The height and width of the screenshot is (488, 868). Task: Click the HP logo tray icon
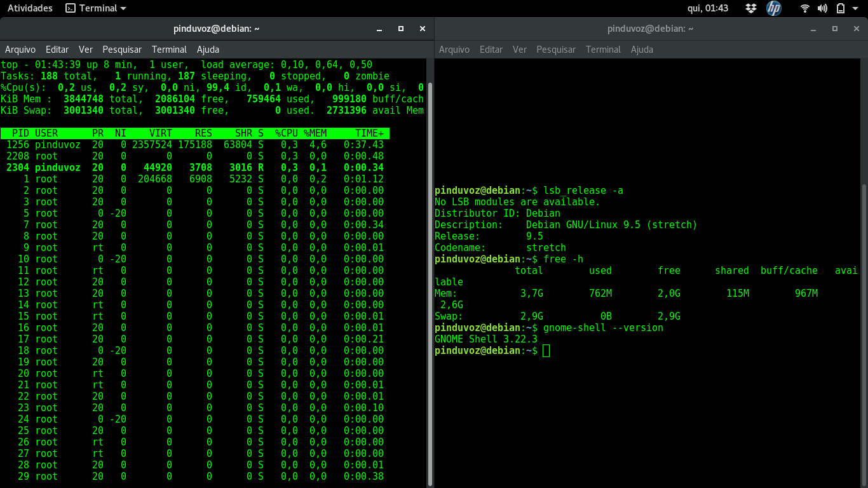tap(773, 8)
